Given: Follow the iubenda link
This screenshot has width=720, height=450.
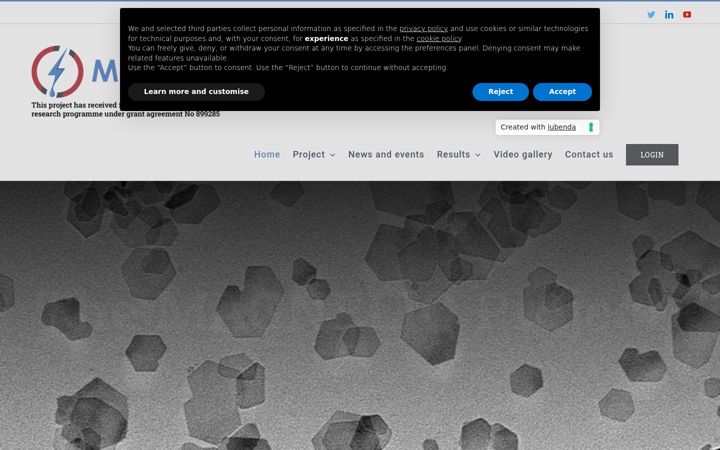Looking at the screenshot, I should pyautogui.click(x=561, y=127).
